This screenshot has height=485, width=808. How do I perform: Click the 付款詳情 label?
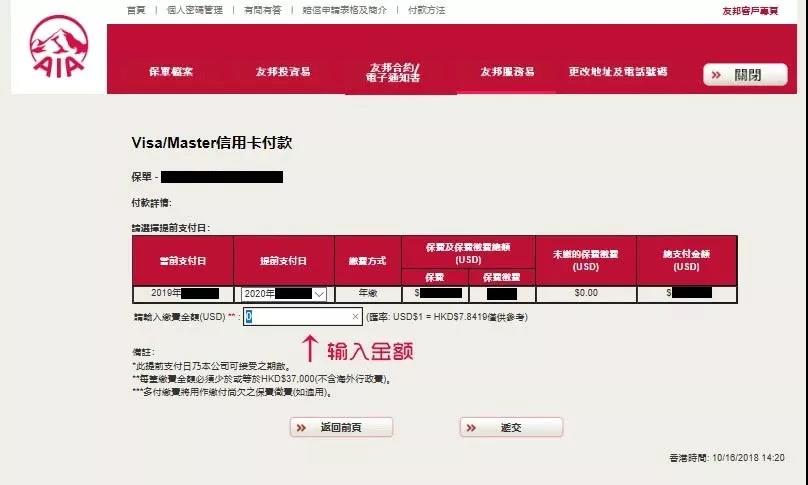coord(152,203)
